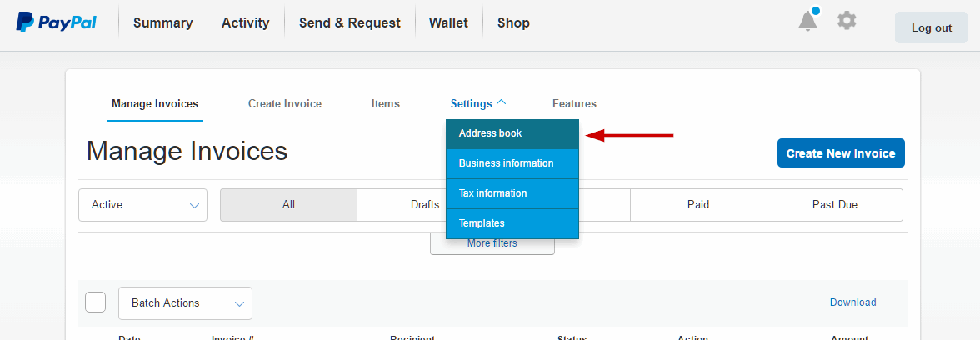Open the Shop page
Screen dimensions: 980x340
click(x=513, y=23)
